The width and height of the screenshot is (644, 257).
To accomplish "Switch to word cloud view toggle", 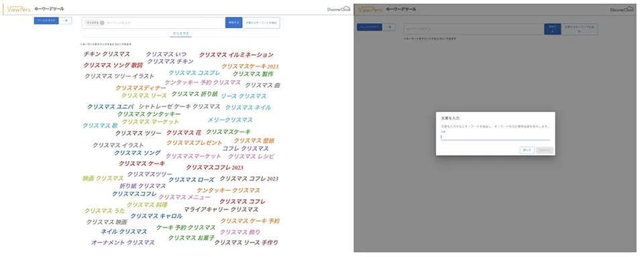I will coord(46,21).
